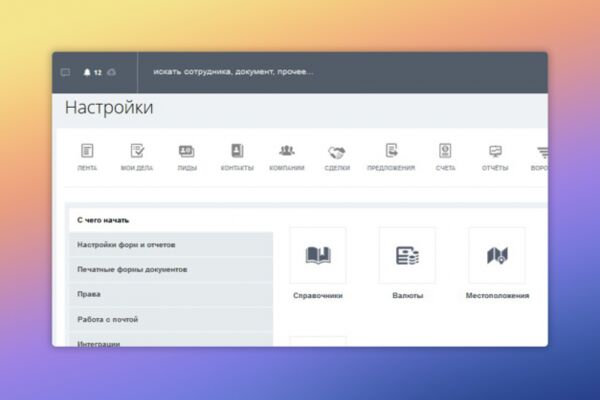Open the Счета invoice icon
The width and height of the screenshot is (600, 400).
pyautogui.click(x=445, y=150)
